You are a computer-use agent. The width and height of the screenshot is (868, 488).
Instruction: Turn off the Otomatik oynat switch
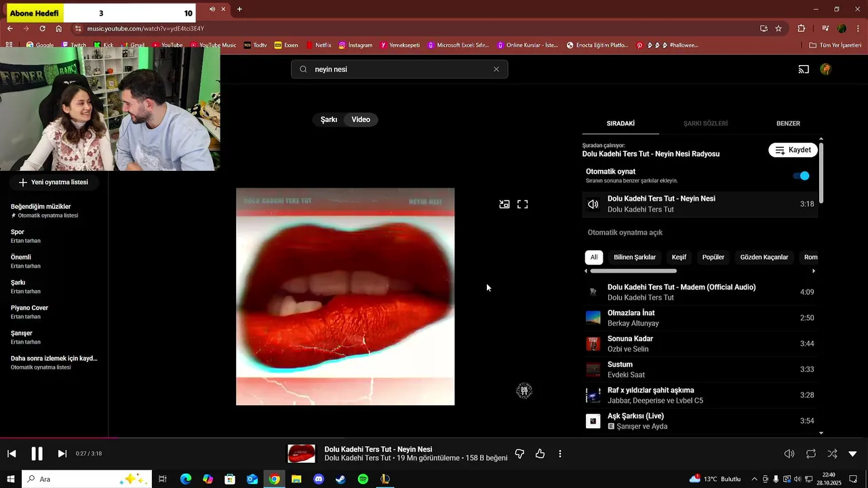(802, 176)
